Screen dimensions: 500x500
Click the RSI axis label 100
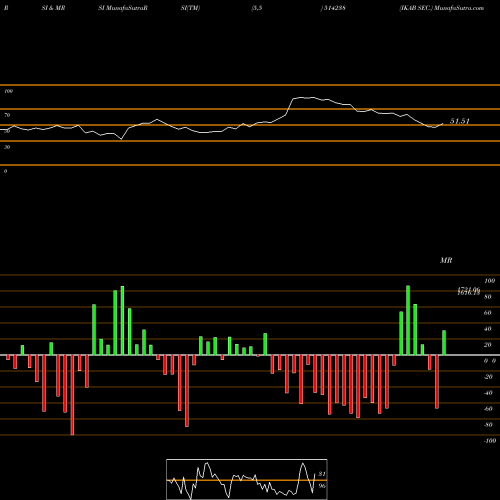[9, 91]
